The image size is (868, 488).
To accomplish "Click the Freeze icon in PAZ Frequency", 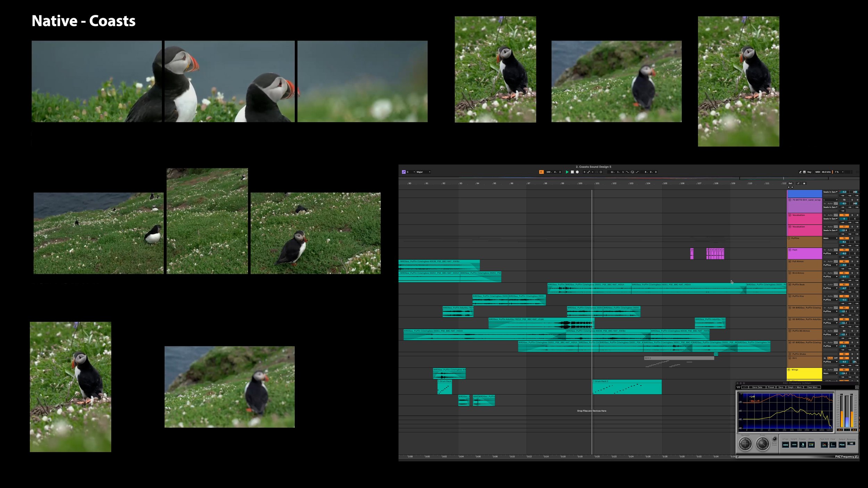I will [x=802, y=445].
